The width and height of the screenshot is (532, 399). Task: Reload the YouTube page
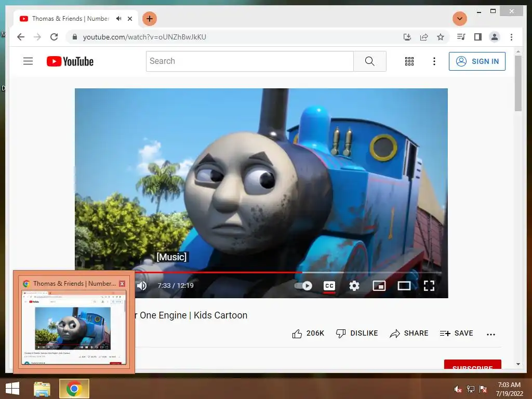click(54, 37)
